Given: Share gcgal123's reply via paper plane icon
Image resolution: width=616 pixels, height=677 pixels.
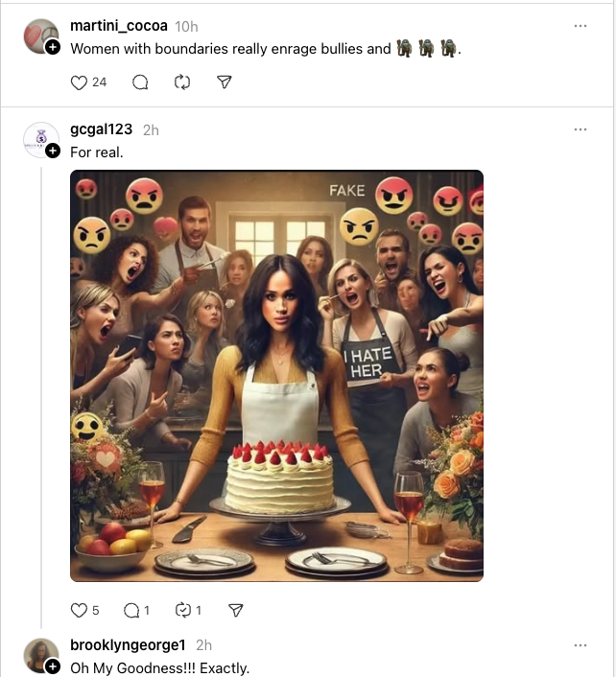Looking at the screenshot, I should tap(236, 610).
